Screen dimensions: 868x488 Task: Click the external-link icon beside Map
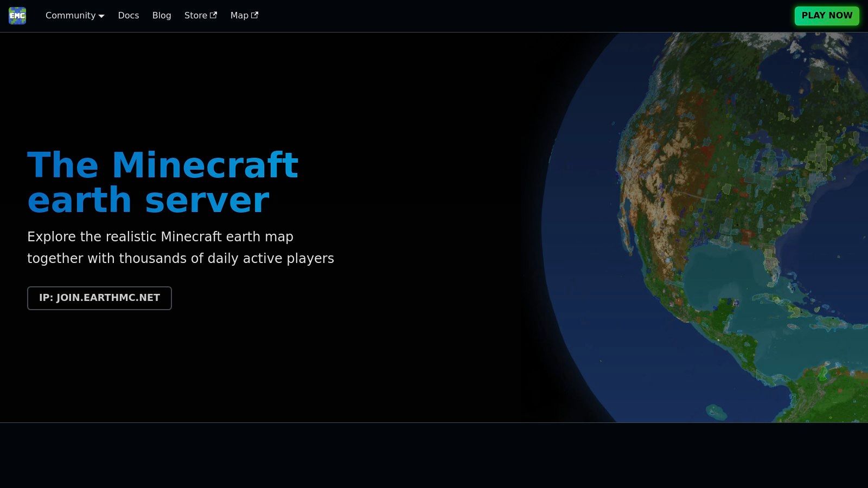click(x=254, y=15)
